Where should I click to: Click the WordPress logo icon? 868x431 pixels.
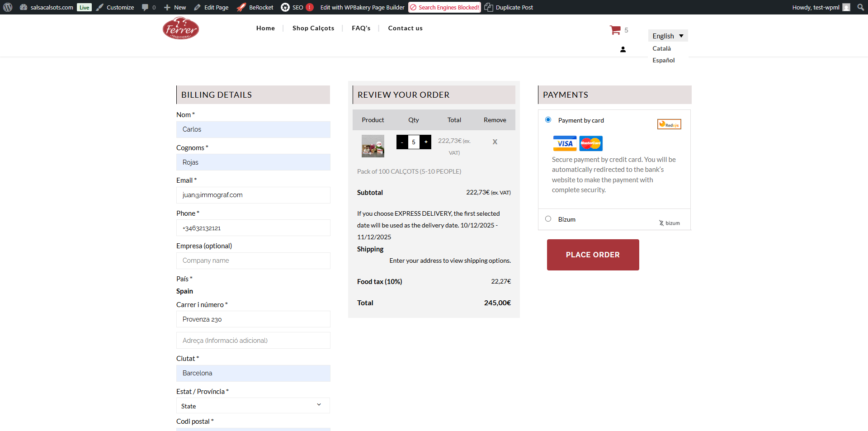[8, 7]
